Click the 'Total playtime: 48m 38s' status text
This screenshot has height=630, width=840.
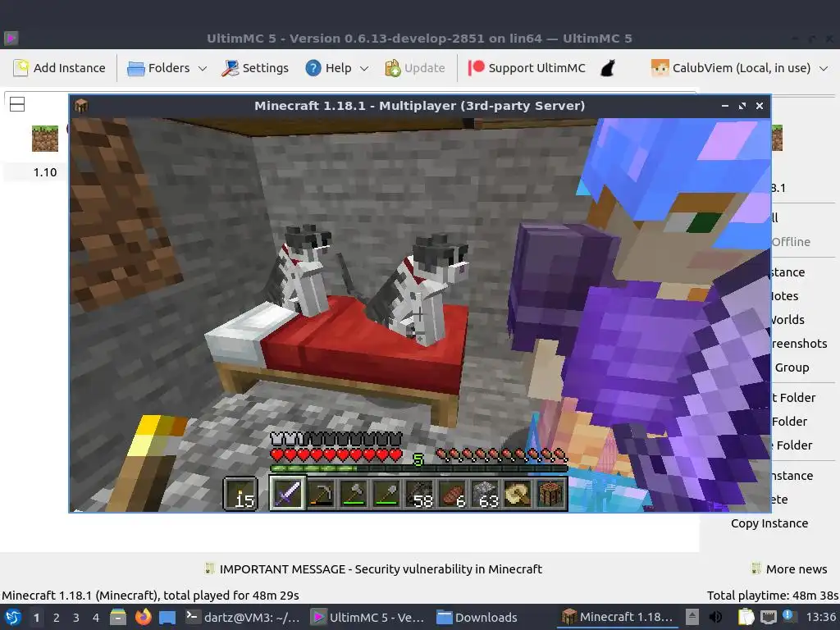[773, 596]
